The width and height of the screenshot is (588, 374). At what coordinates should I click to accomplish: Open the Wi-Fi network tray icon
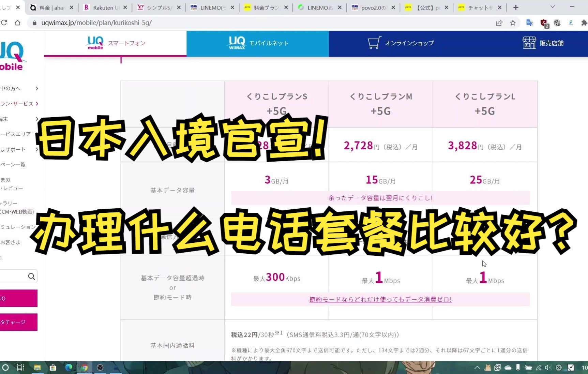point(539,367)
